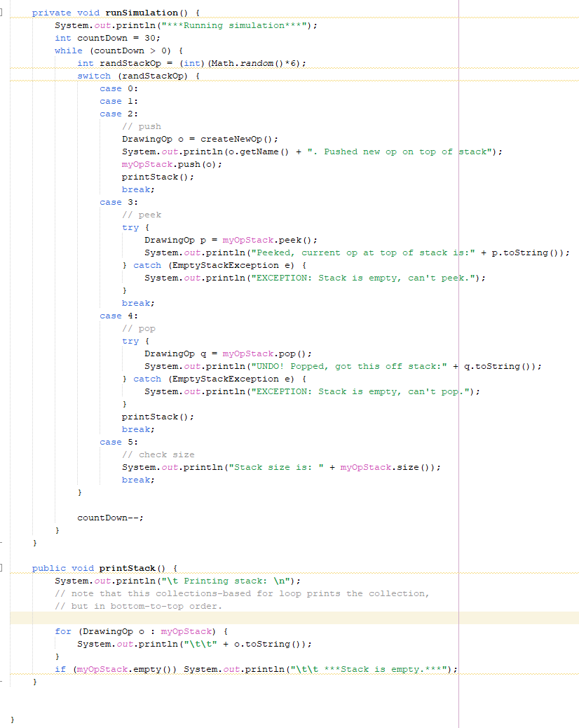Click the "case 2:" label

pyautogui.click(x=118, y=114)
